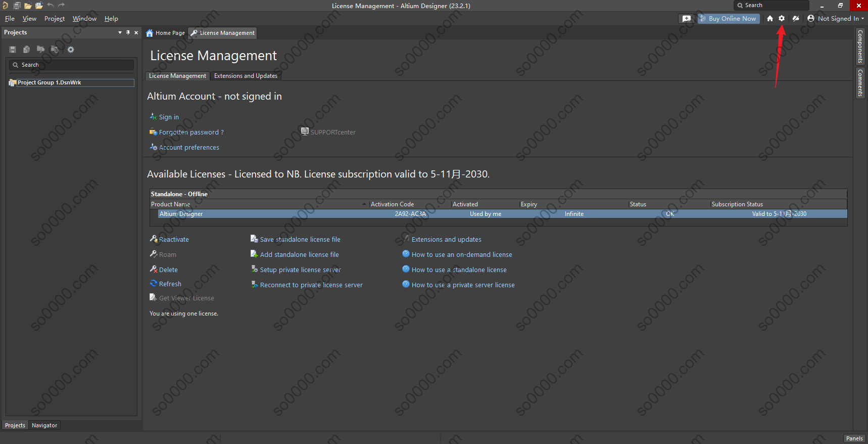Focus the Projects panel Search field
This screenshot has width=868, height=444.
pos(71,65)
